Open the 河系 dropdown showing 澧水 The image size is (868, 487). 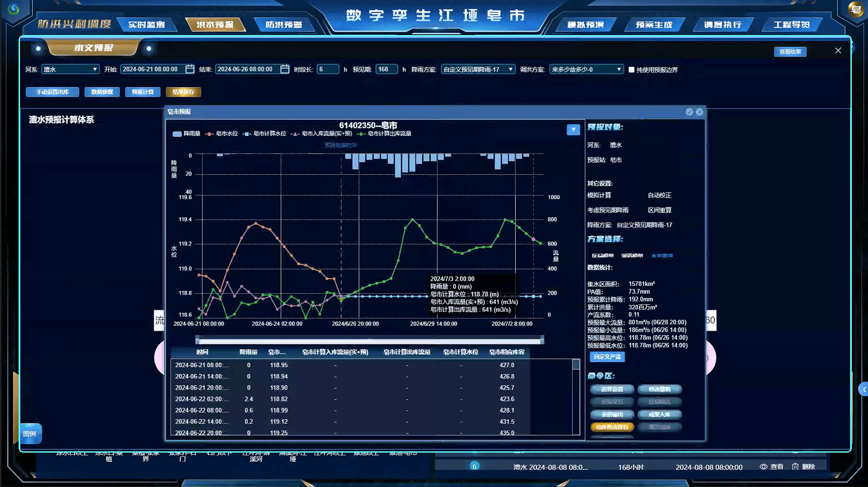point(70,69)
